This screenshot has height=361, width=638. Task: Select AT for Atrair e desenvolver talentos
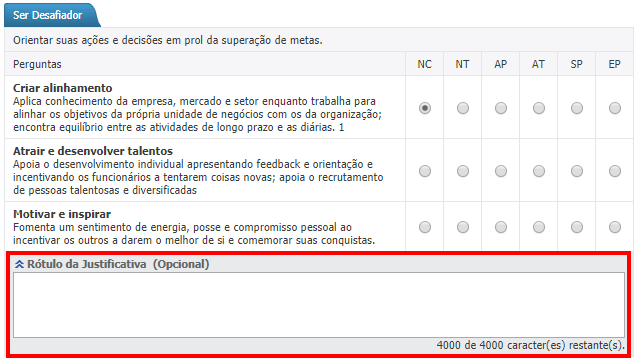(539, 171)
